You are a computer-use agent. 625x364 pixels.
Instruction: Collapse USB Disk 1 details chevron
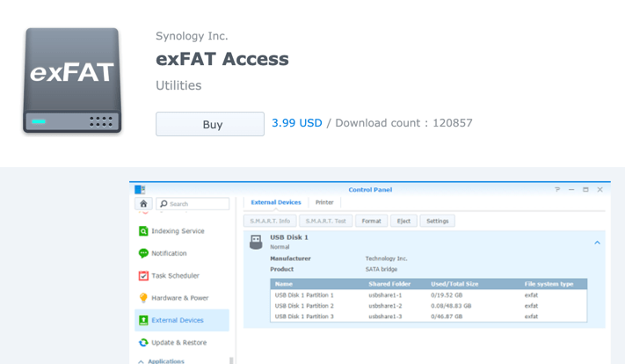click(x=597, y=243)
